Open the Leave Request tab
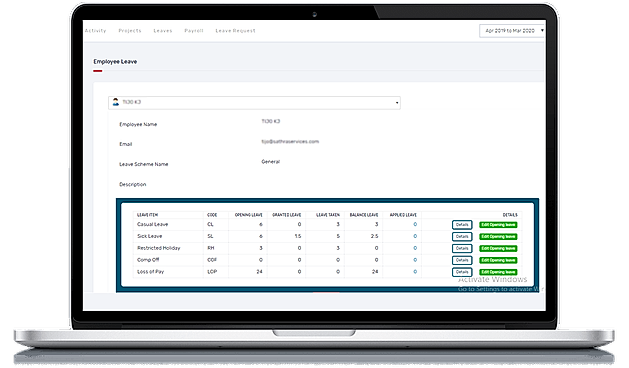Image resolution: width=629 pixels, height=368 pixels. pos(235,30)
